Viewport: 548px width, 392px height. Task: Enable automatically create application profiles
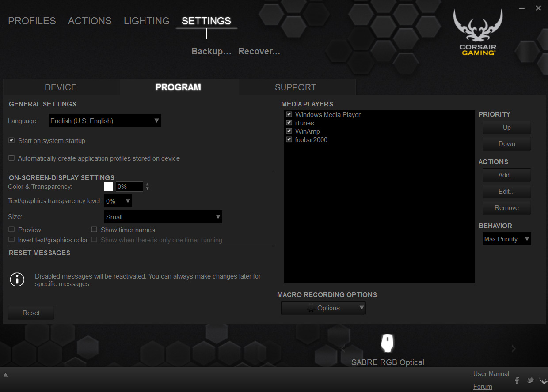12,158
